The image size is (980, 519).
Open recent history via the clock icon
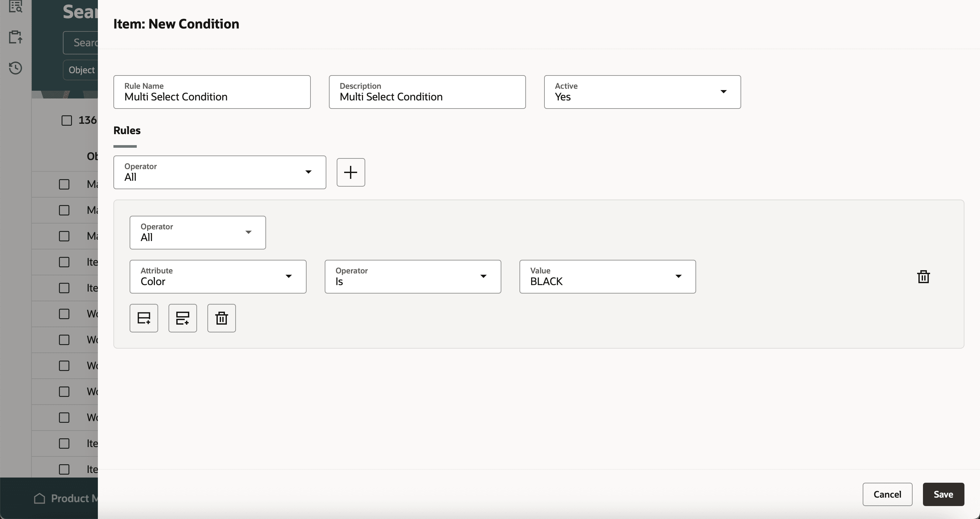15,68
